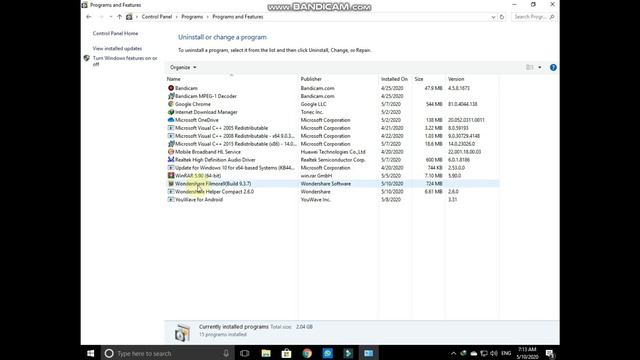Click the Search Programs input field

(x=534, y=17)
